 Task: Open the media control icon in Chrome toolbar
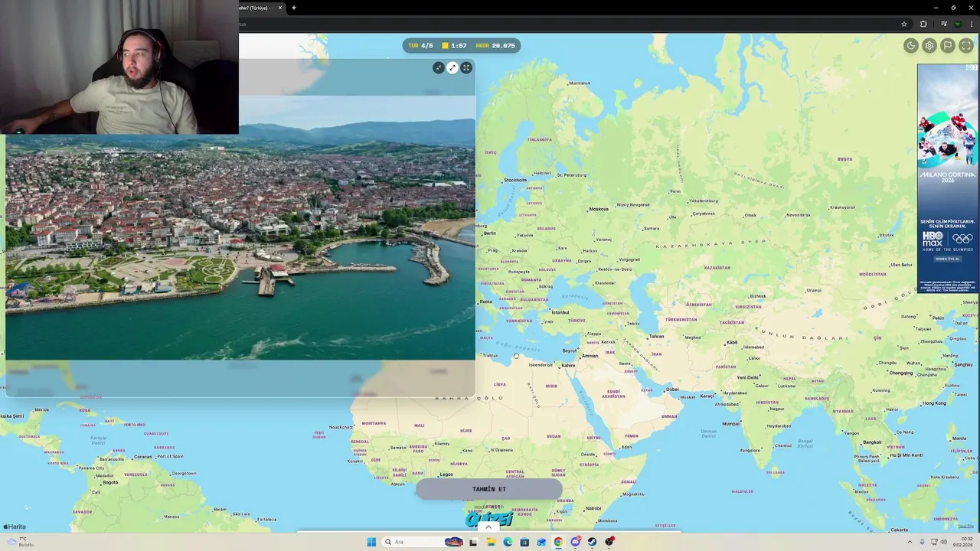943,24
